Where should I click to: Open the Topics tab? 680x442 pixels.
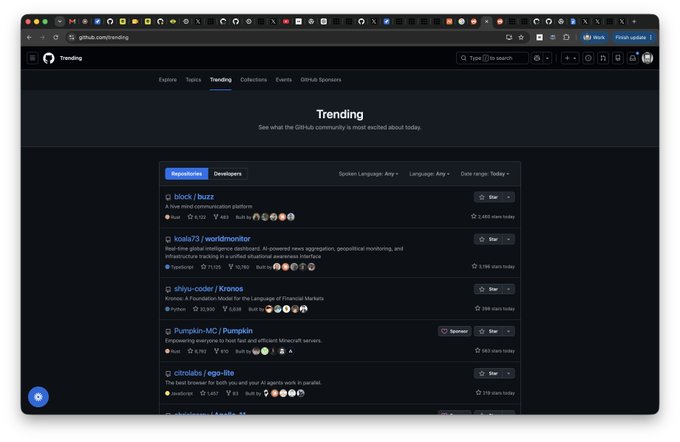[193, 80]
